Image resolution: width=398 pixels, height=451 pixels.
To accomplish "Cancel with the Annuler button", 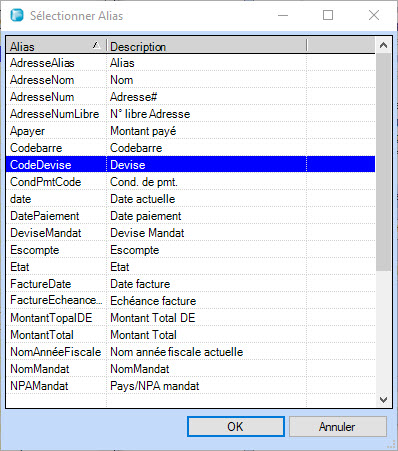I will coord(337,426).
